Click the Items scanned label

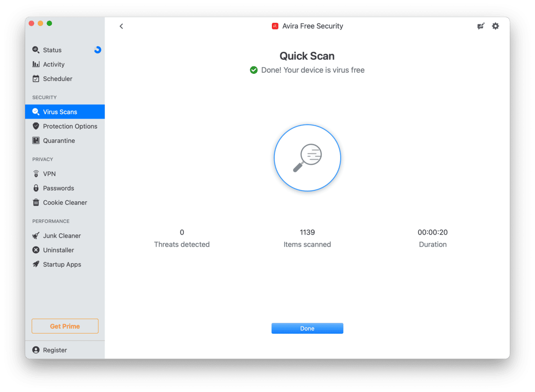pyautogui.click(x=307, y=244)
